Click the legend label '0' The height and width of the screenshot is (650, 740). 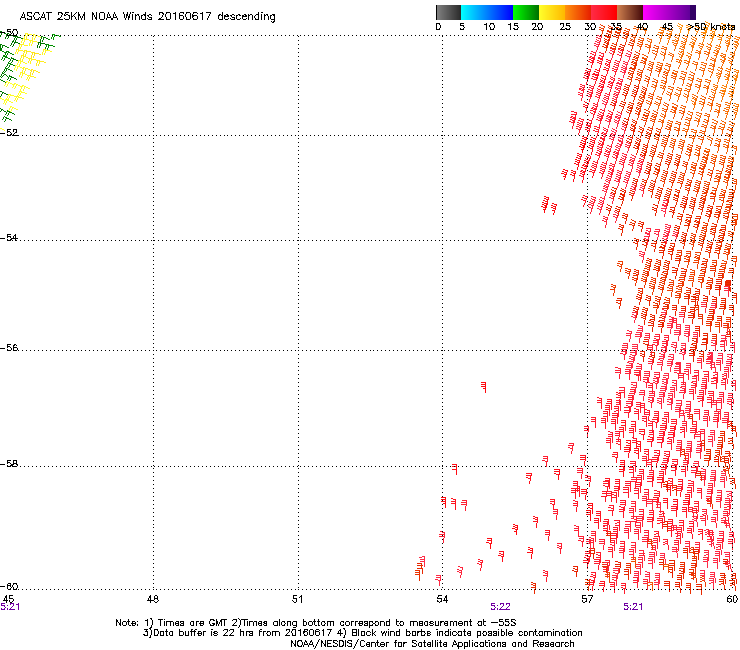click(438, 26)
